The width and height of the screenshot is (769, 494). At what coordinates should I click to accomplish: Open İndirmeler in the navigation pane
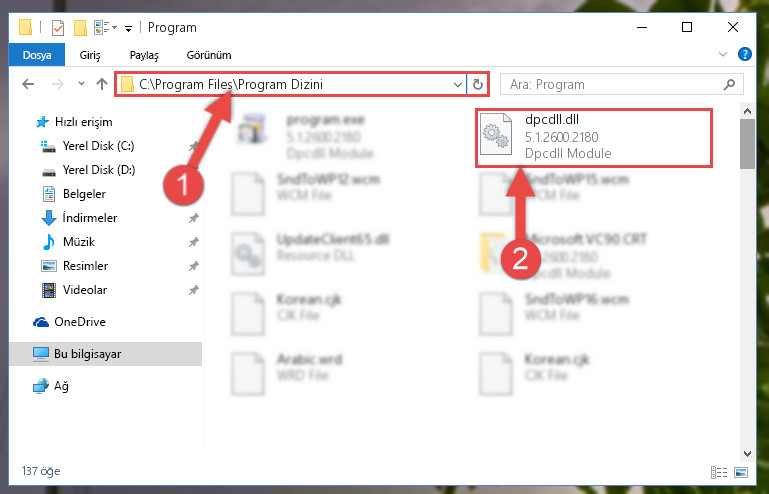pyautogui.click(x=90, y=218)
